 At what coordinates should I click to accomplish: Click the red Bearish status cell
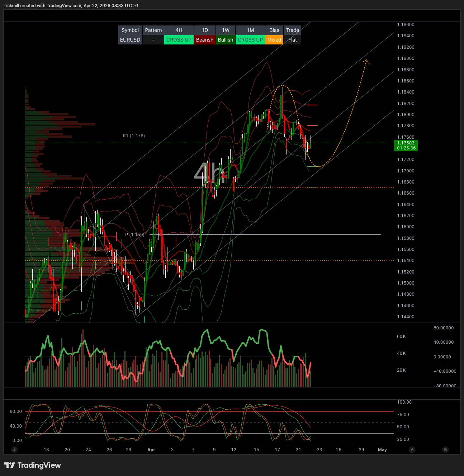pos(205,40)
